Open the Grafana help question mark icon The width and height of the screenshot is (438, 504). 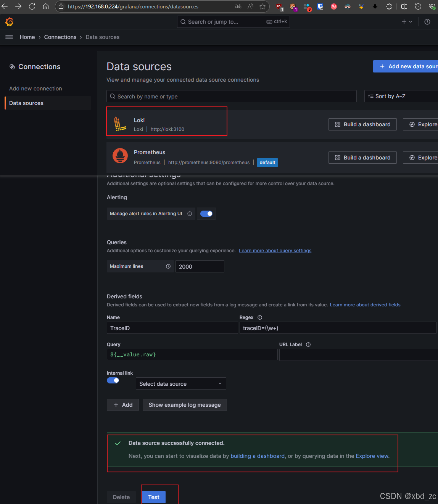click(x=427, y=22)
